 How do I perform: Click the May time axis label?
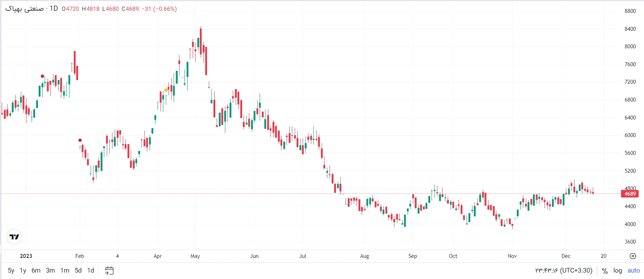pyautogui.click(x=195, y=256)
